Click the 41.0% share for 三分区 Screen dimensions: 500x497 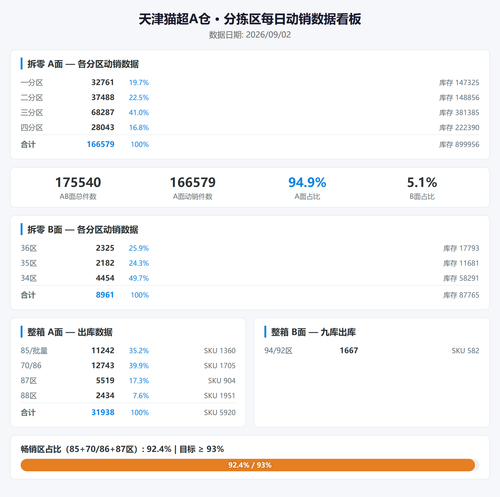pyautogui.click(x=139, y=112)
